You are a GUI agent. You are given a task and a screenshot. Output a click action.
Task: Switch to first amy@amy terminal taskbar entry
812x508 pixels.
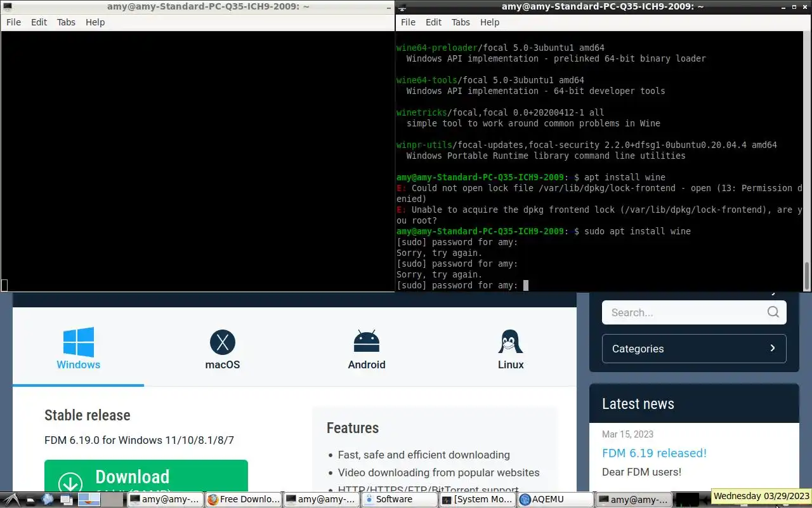(165, 500)
